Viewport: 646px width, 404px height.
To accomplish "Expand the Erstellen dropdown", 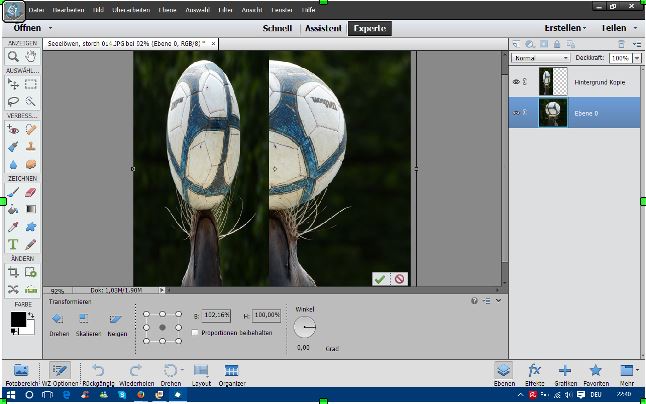I will coord(566,29).
